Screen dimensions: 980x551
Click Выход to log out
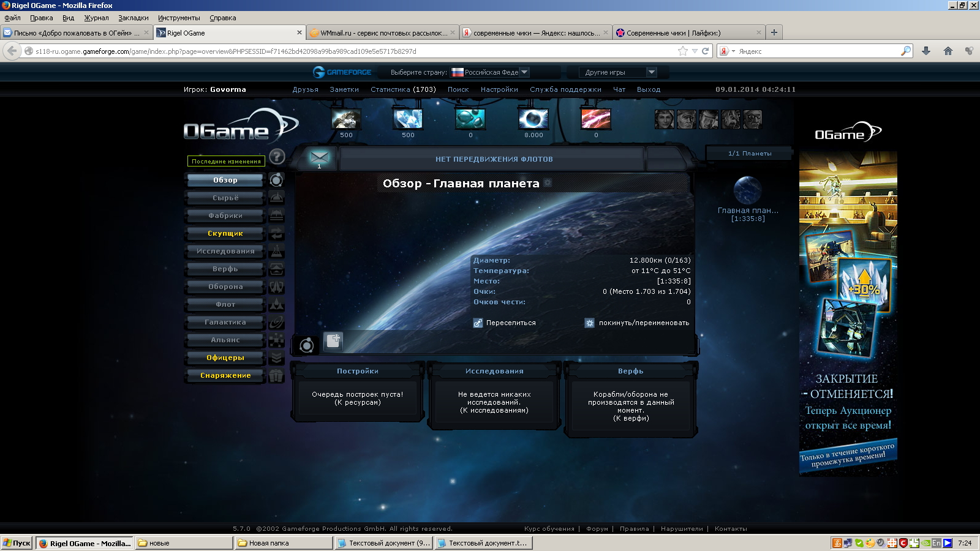(x=649, y=89)
